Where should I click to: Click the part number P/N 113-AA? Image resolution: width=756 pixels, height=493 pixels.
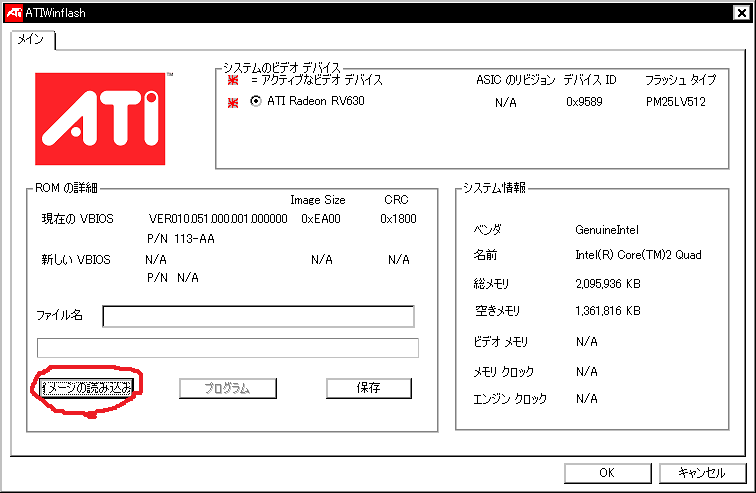click(x=181, y=239)
